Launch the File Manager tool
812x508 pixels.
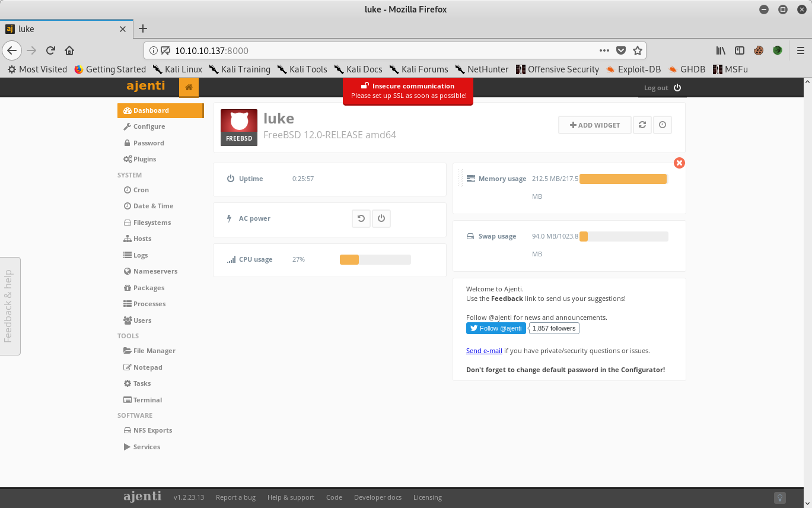point(149,351)
